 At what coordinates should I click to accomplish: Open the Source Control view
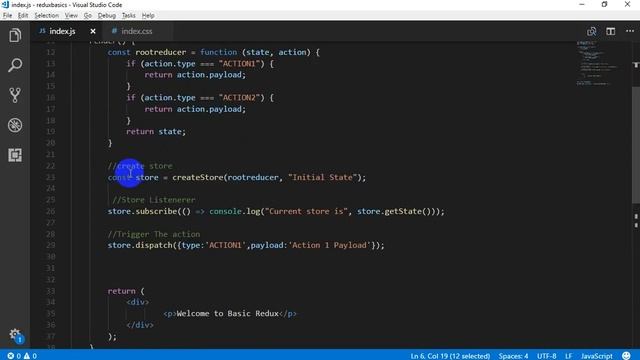coord(15,95)
